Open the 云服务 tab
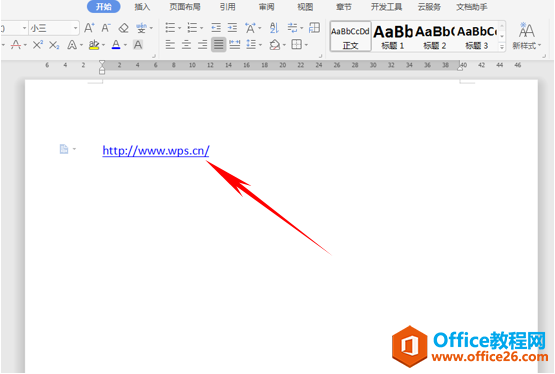Screen dimensions: 555x374 (429, 7)
